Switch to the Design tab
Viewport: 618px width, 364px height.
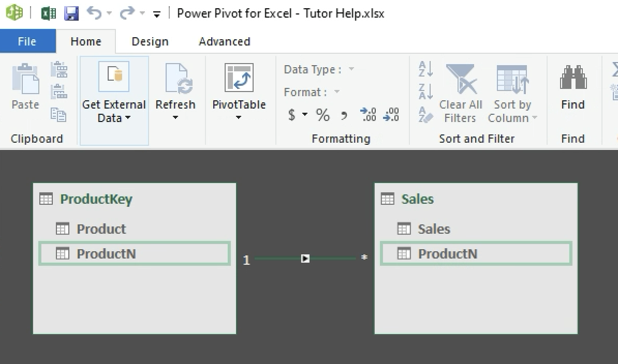150,41
